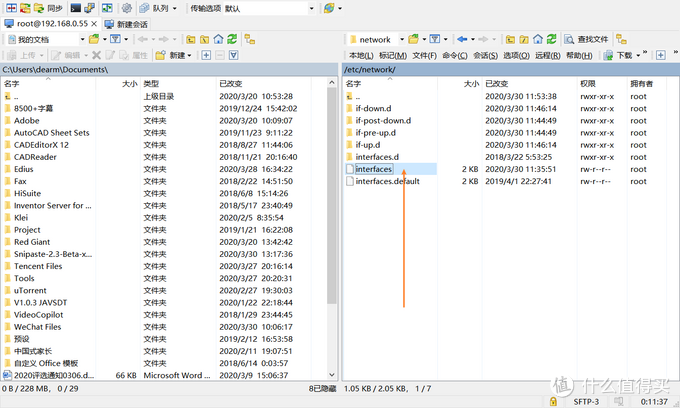Go to root directory in remote panel

524,39
